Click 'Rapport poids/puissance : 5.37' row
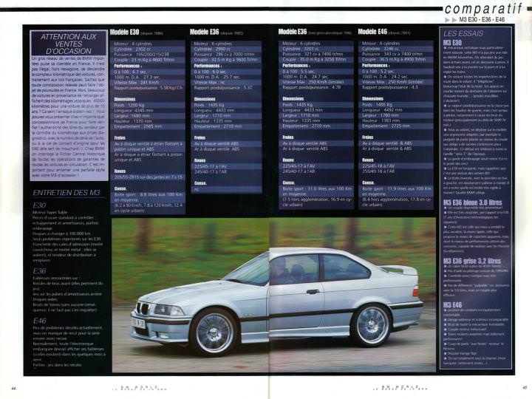Screen dimensions: 532x399 pos(223,87)
